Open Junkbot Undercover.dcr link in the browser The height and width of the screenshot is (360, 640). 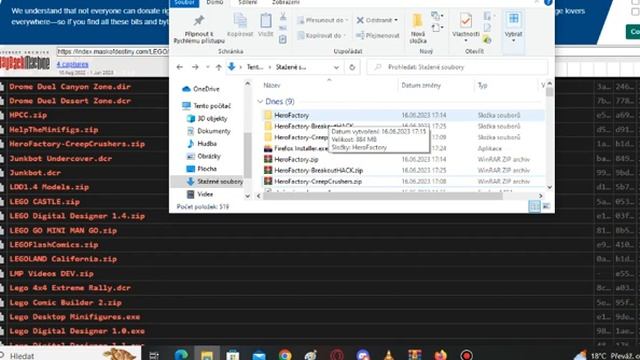click(60, 158)
